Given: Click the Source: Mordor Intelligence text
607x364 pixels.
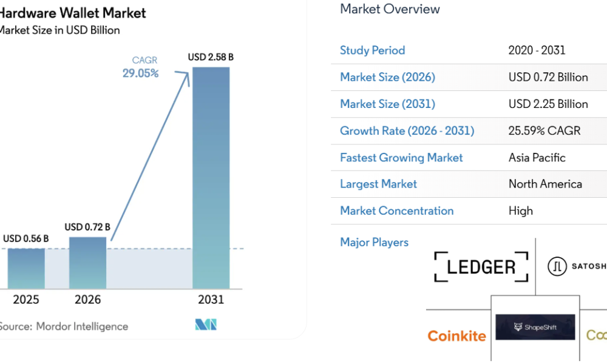Looking at the screenshot, I should click(x=63, y=326).
